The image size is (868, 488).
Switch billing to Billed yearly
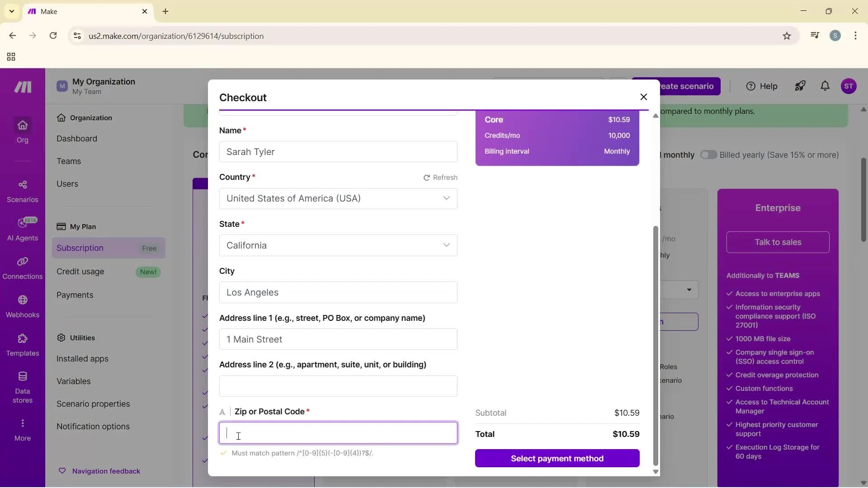708,155
